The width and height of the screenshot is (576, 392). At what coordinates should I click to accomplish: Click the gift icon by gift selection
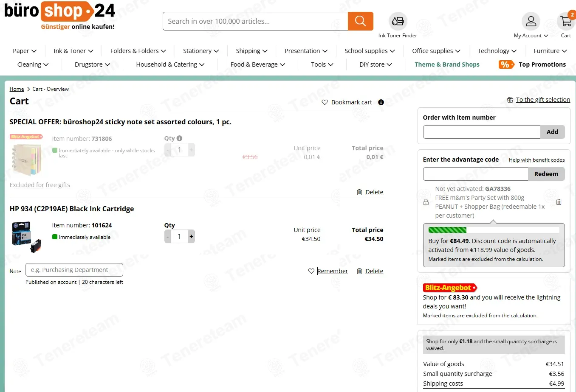coord(510,100)
